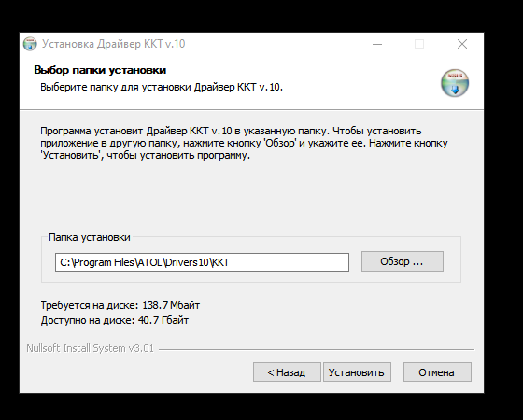Viewport: 523px width, 420px height.
Task: Click the Обзор ... button to browse folders
Action: pyautogui.click(x=403, y=261)
